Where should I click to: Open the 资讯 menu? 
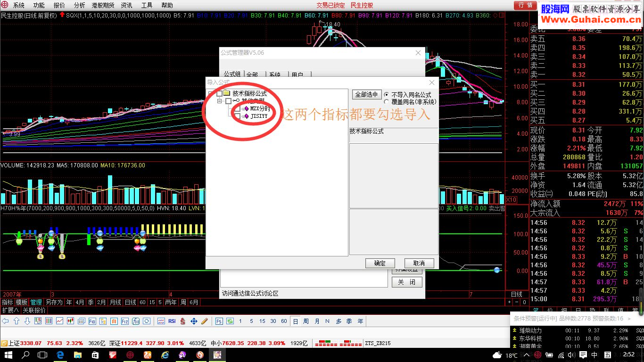pos(126,5)
